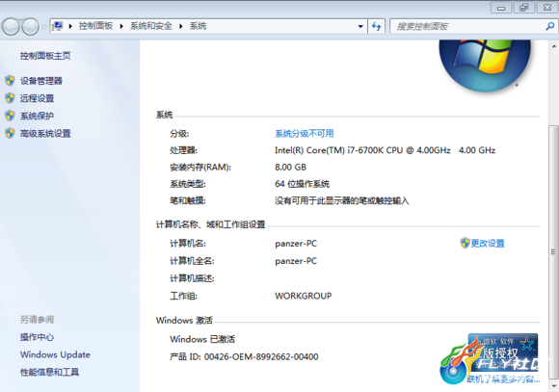
Task: Open recent pages dropdown beside Forward button
Action: (44, 26)
